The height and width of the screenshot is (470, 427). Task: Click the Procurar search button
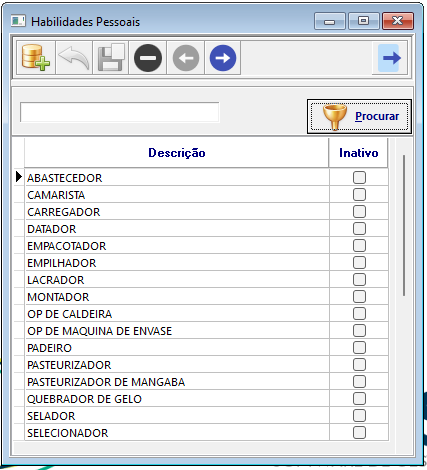[359, 116]
